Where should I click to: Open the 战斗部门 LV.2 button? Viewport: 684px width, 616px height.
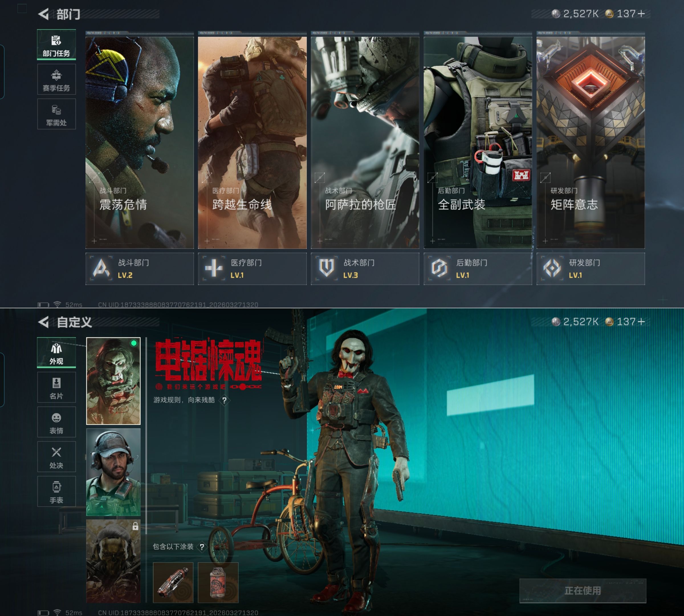tap(139, 269)
